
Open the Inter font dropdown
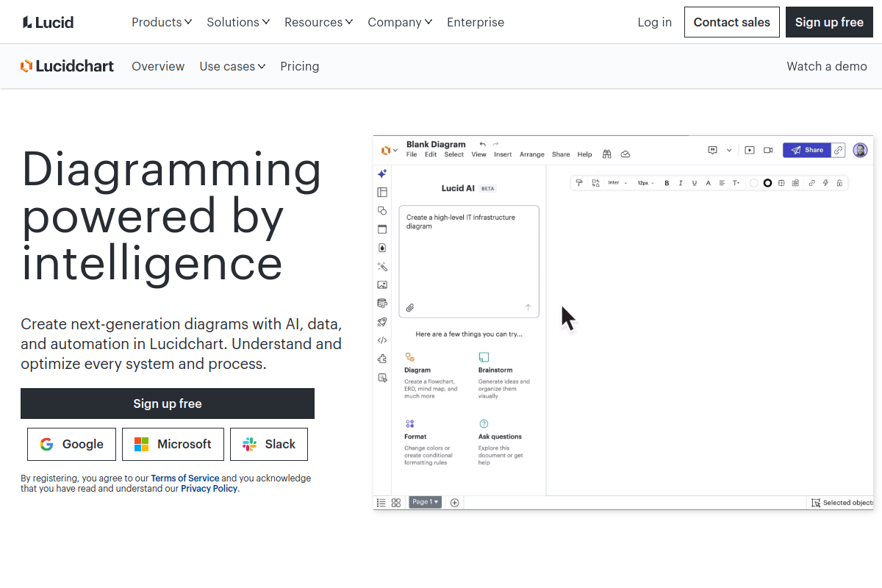[617, 183]
